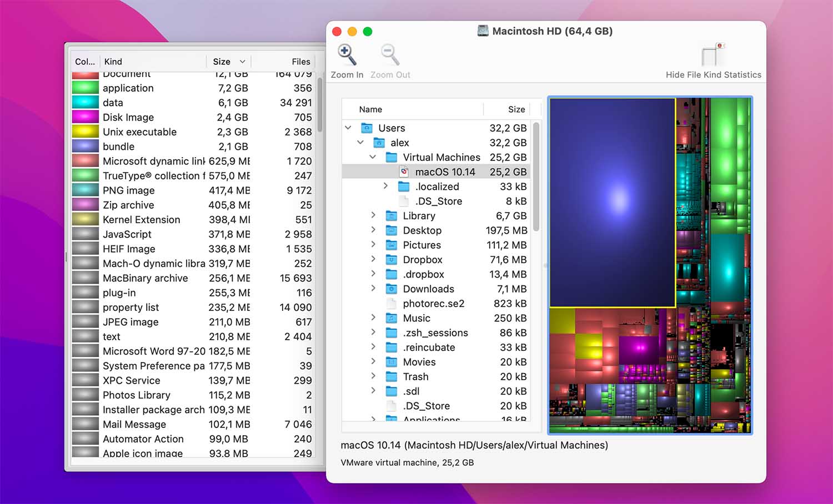Select the XPC Service row
This screenshot has width=833, height=504.
pyautogui.click(x=193, y=380)
